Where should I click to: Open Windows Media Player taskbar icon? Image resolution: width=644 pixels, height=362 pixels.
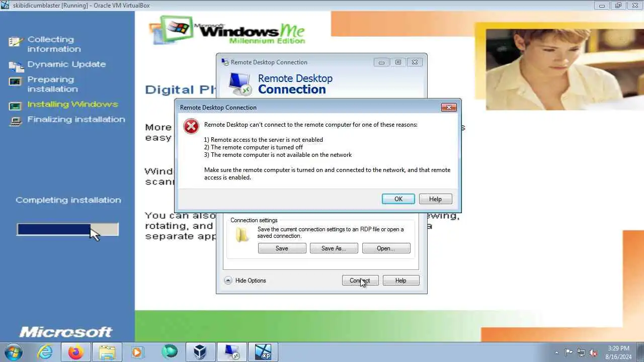pos(138,352)
